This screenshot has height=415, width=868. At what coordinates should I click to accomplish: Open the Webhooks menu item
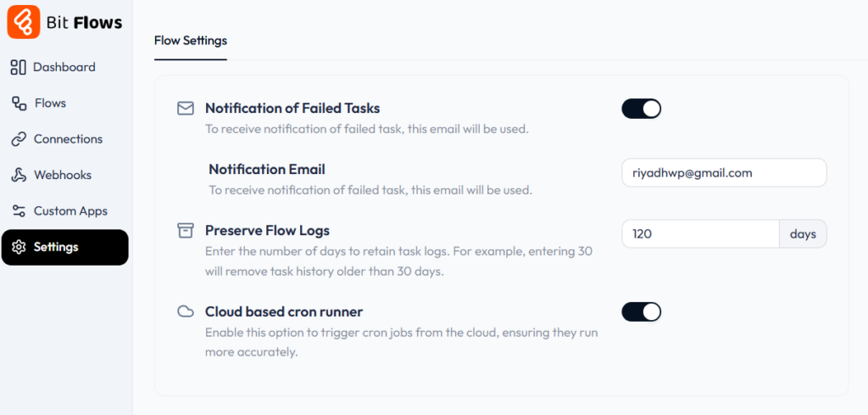(63, 176)
